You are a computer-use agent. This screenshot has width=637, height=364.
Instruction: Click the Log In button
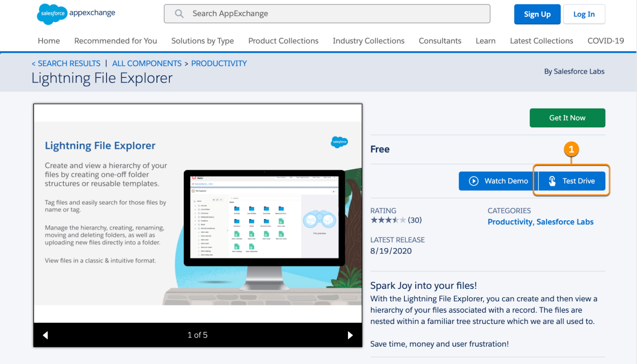coord(584,14)
